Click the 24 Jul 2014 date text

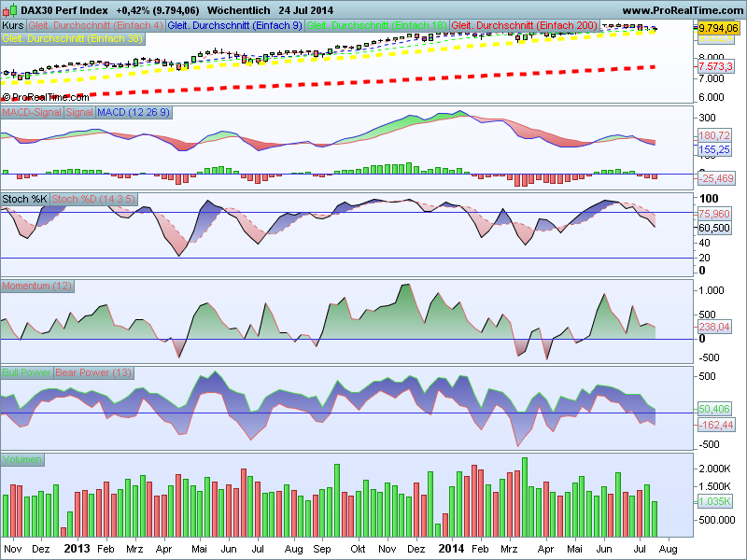[306, 10]
